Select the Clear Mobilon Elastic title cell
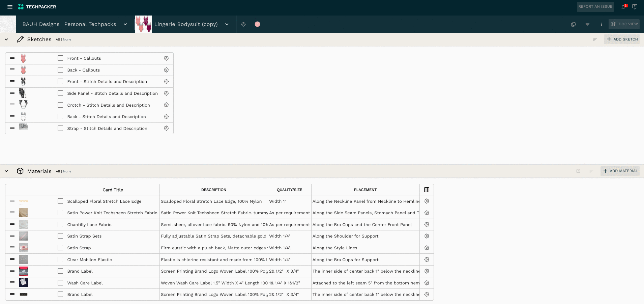The height and width of the screenshot is (304, 644). (113, 259)
